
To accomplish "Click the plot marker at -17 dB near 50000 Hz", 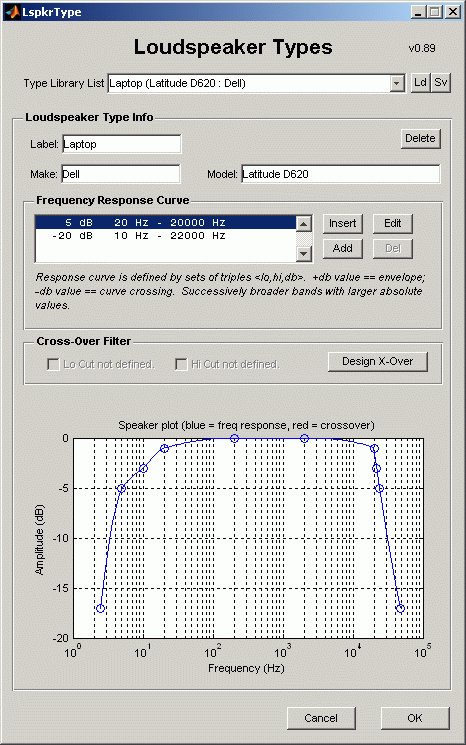I will pyautogui.click(x=400, y=608).
